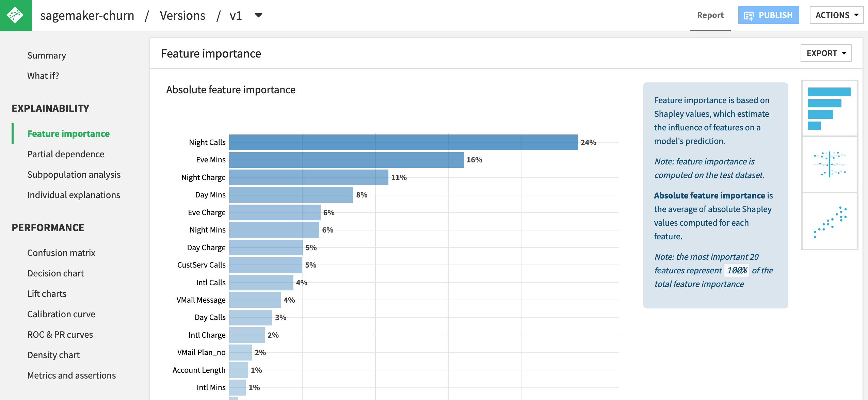This screenshot has height=400, width=868.
Task: Click the Export dropdown icon
Action: [x=845, y=53]
